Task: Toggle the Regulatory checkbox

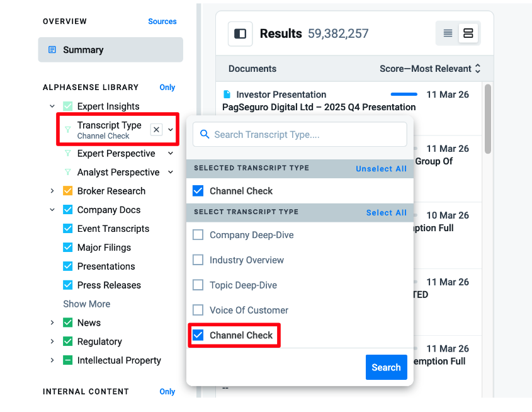Action: [68, 341]
